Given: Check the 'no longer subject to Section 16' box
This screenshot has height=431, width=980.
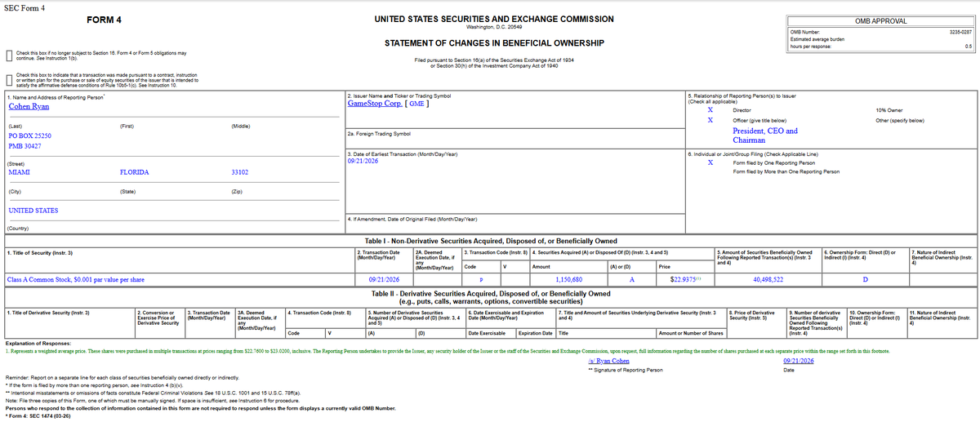Looking at the screenshot, I should point(9,56).
